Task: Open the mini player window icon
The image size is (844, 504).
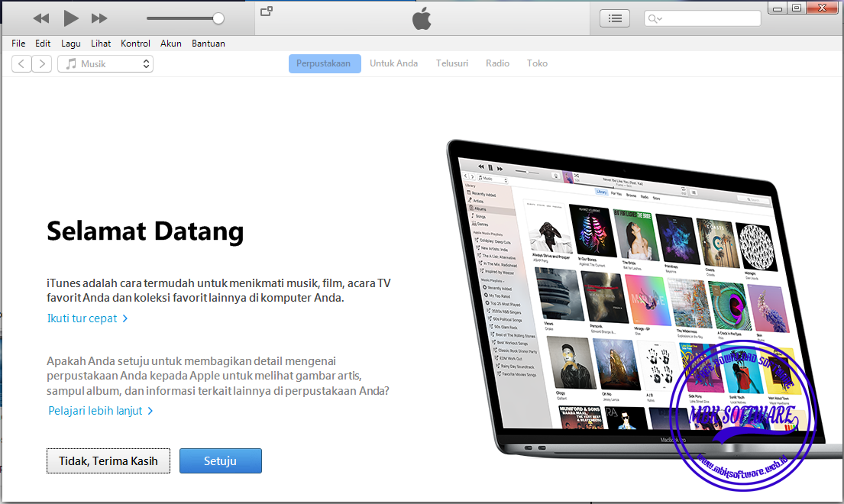Action: (x=267, y=11)
